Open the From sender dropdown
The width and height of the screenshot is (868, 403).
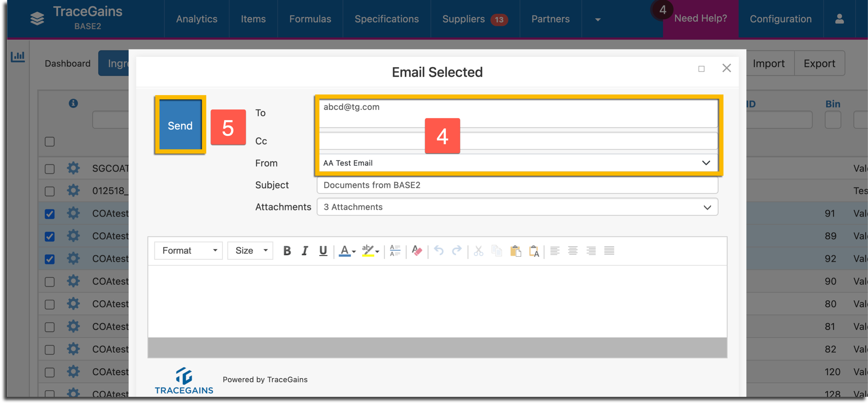518,163
